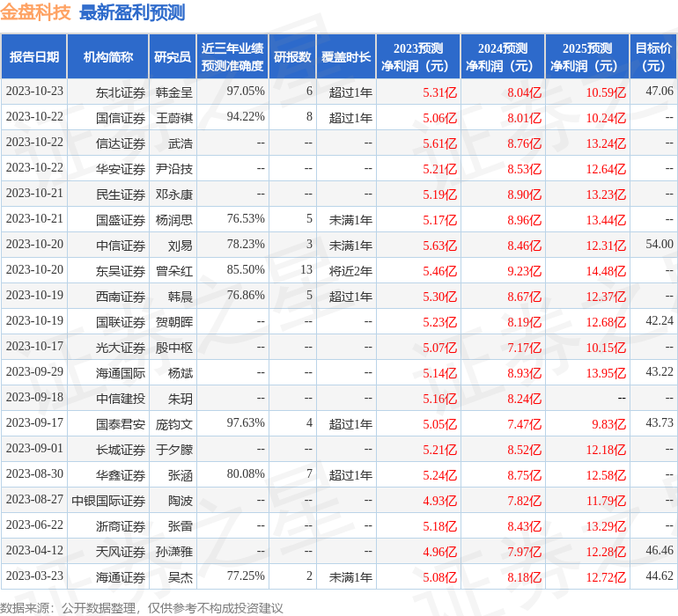Click the 14.48亿 2025 profit value

[606, 271]
